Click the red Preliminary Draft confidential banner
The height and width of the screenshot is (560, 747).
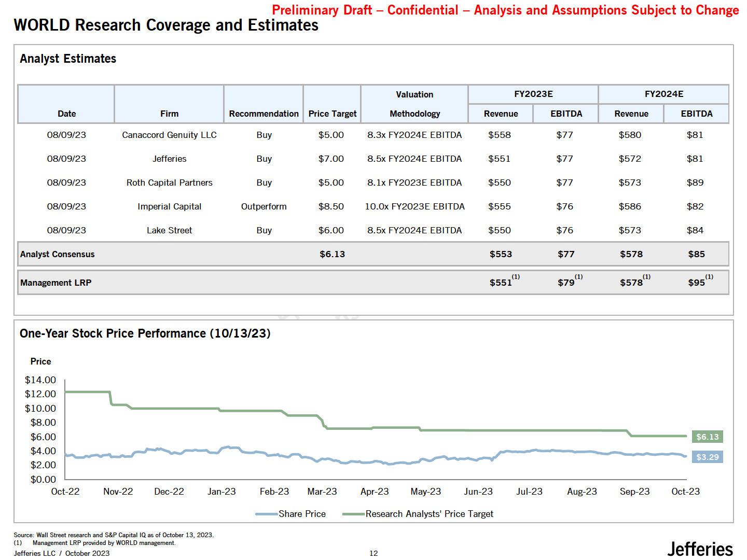[x=505, y=10]
